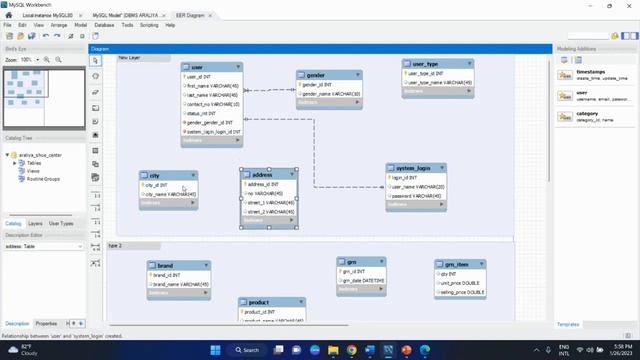Zoom in on the diagram with the magnifier
The width and height of the screenshot is (640, 360).
coord(47,60)
